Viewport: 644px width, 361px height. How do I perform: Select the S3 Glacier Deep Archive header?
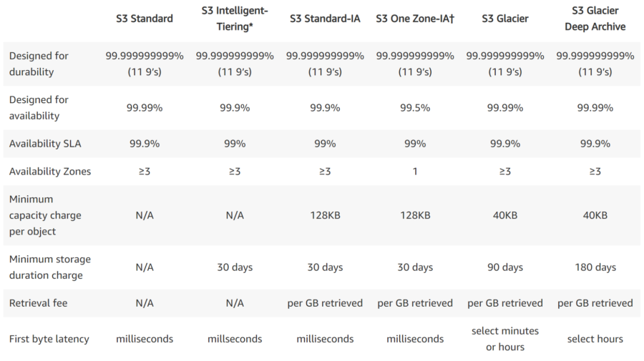(x=595, y=19)
